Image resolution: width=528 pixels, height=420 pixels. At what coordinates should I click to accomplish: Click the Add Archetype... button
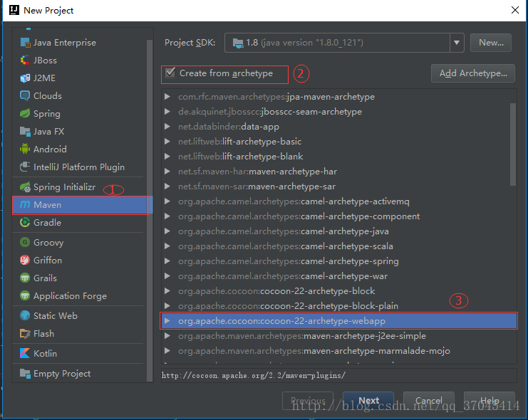click(x=472, y=73)
